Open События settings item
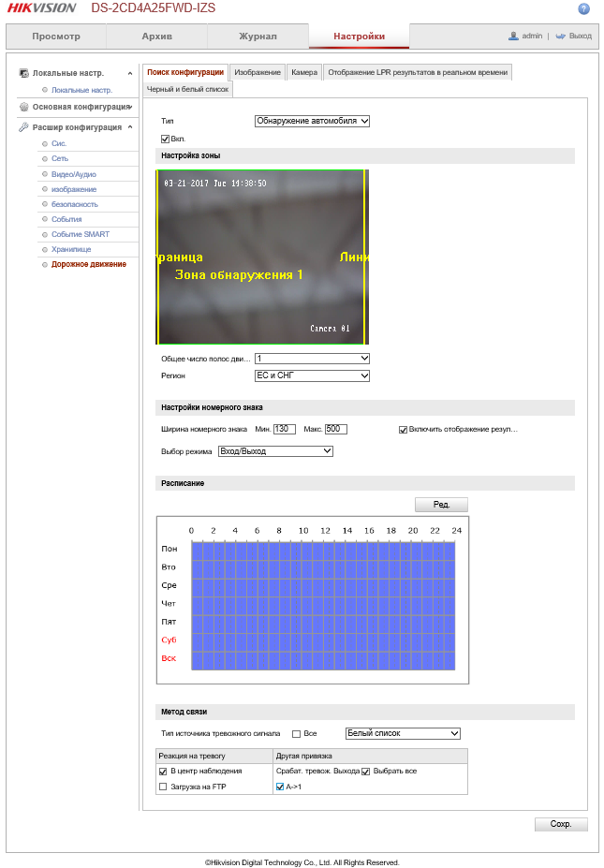This screenshot has width=604, height=868. tap(66, 219)
